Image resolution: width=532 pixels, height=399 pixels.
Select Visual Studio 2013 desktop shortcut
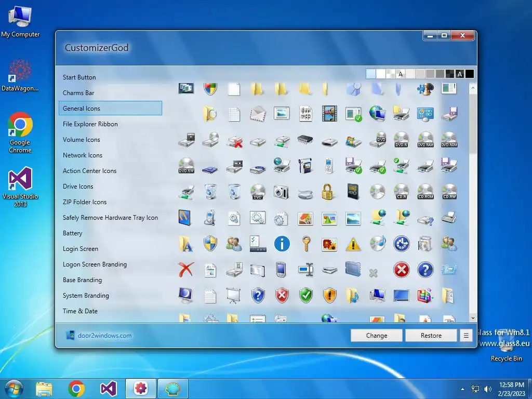[20, 187]
